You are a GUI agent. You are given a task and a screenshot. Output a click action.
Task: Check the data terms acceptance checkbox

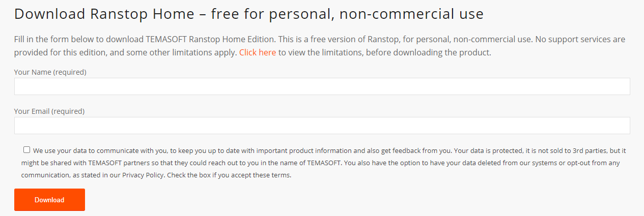pyautogui.click(x=26, y=150)
